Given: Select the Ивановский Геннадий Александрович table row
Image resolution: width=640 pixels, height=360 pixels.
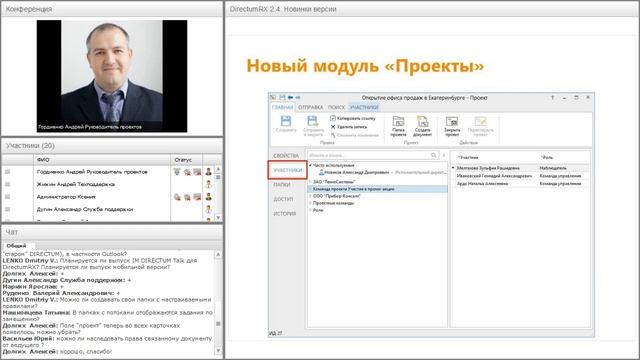Looking at the screenshot, I should tap(520, 176).
